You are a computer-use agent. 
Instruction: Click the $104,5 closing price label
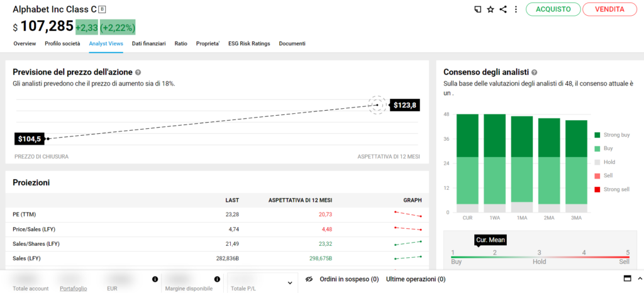coord(29,139)
